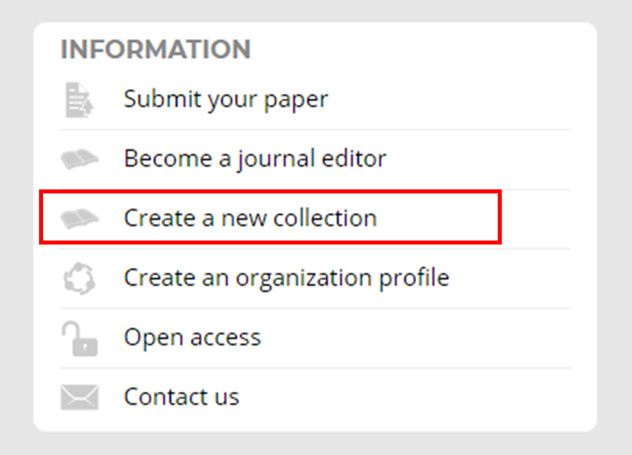Go to the 'Open access' link

(x=192, y=337)
